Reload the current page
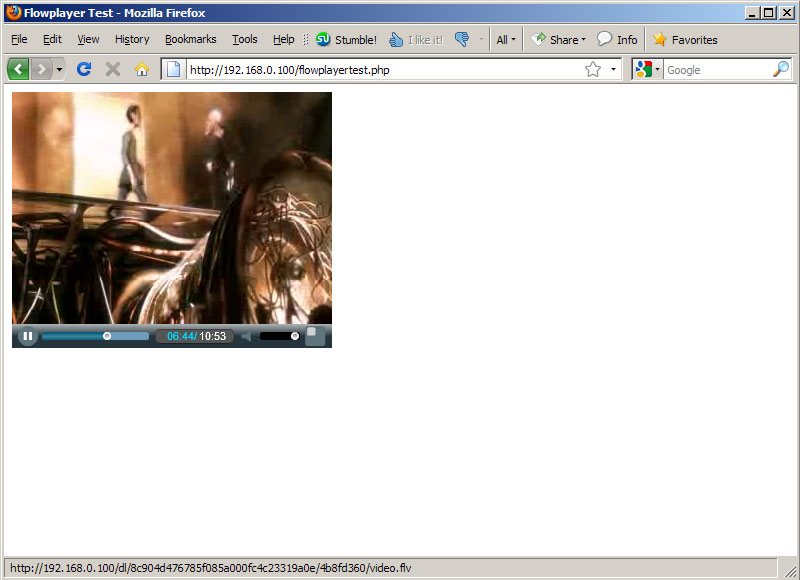The image size is (800, 580). 84,69
